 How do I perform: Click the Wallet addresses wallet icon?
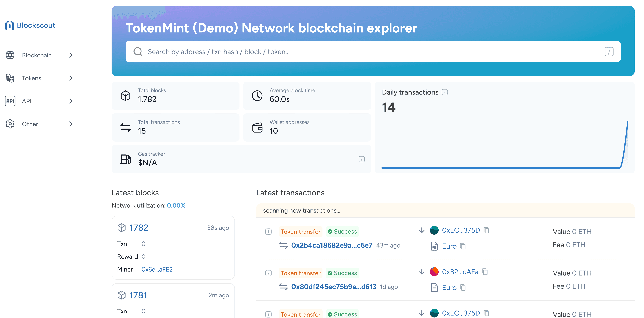click(x=257, y=127)
